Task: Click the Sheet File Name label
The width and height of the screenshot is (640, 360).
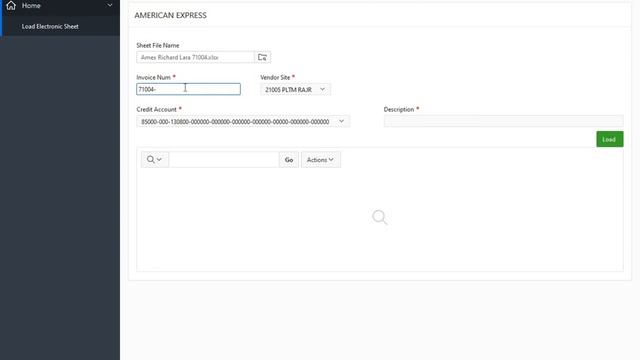Action: (158, 45)
